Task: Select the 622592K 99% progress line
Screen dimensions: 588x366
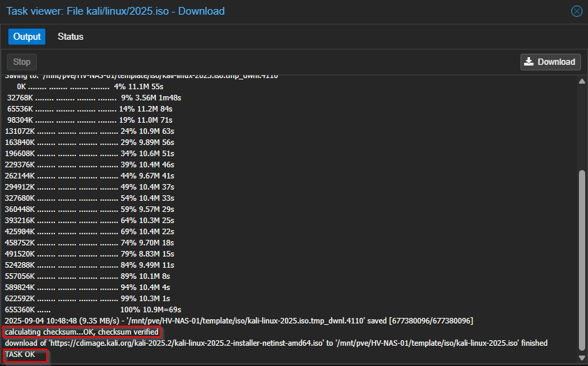Action: (88, 298)
